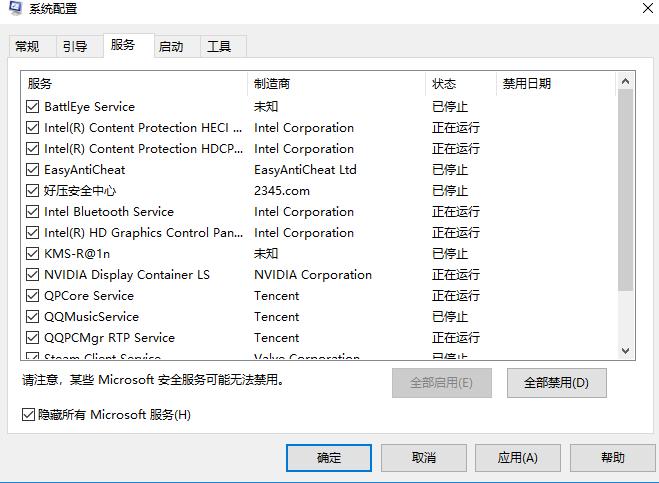Toggle the KMS-R@1n service checkbox
The image size is (659, 483).
coord(33,254)
